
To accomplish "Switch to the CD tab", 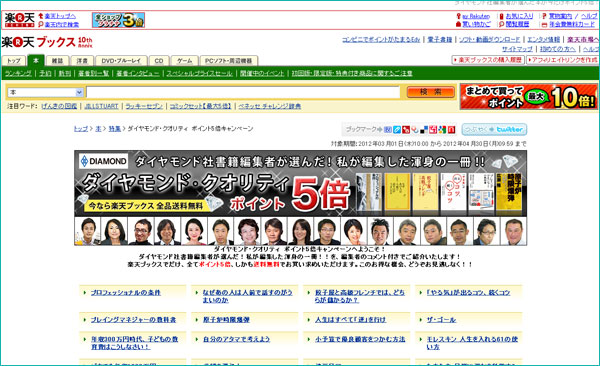I will click(159, 61).
